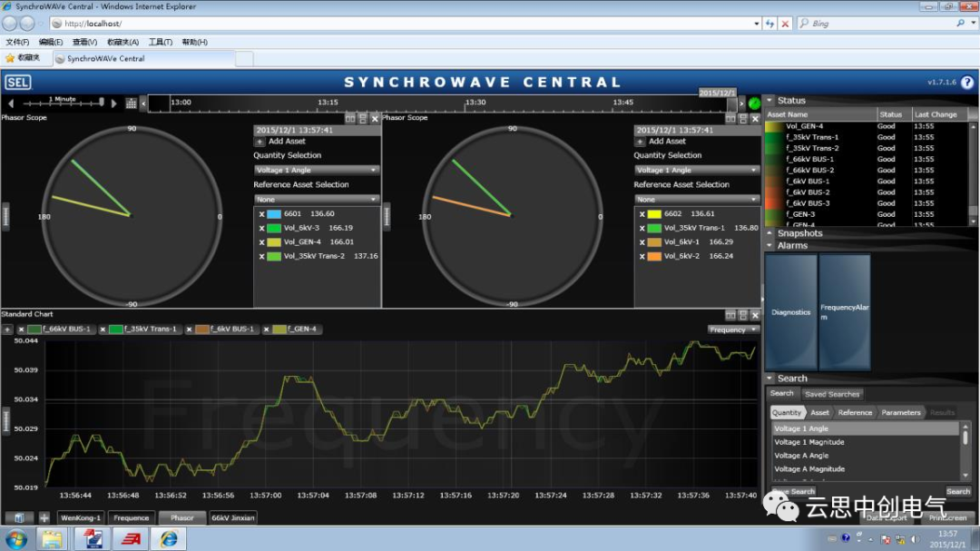Open the Diagnostics alarm tile
This screenshot has height=551, width=980.
coord(790,312)
